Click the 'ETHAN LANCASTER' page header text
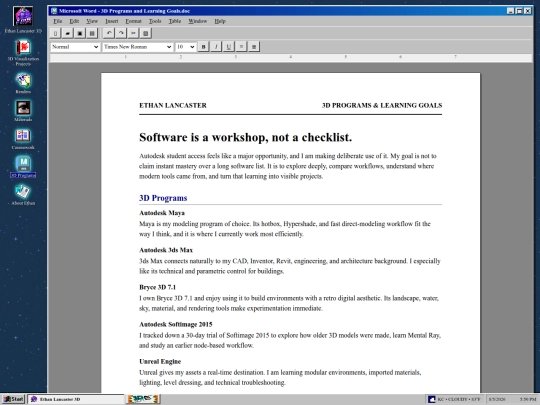The height and width of the screenshot is (405, 540). (x=173, y=105)
